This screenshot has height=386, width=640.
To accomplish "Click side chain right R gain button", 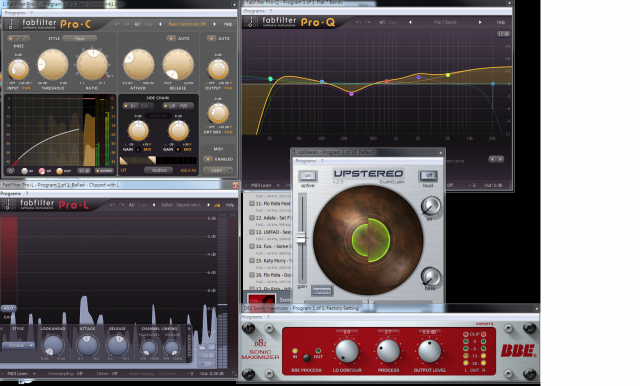I will tap(178, 149).
